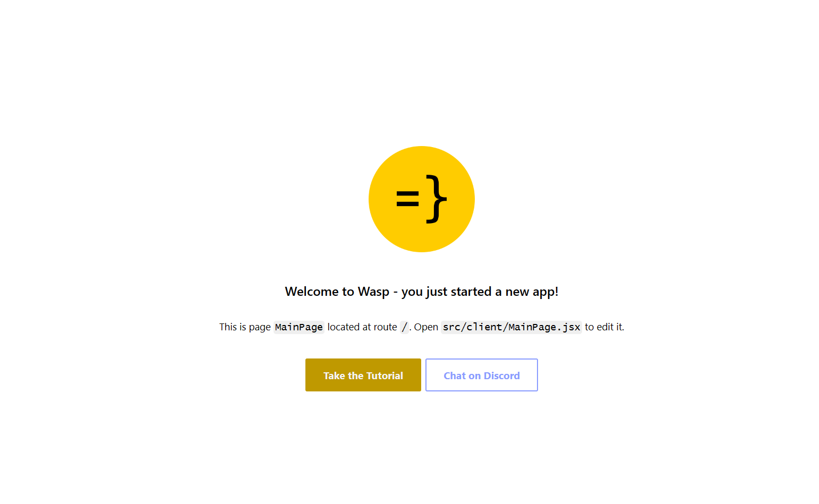Click the word 'Discord' on the outlined button
This screenshot has width=819, height=504.
(501, 375)
